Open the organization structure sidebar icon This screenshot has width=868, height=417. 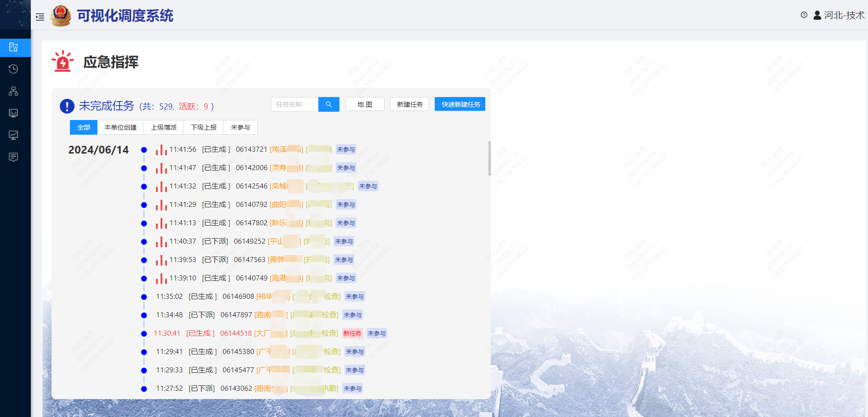(x=13, y=91)
